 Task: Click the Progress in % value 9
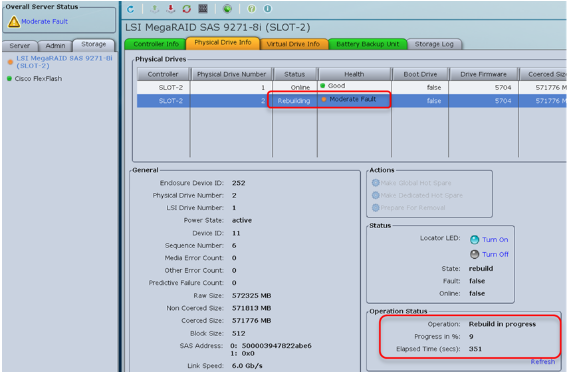471,337
